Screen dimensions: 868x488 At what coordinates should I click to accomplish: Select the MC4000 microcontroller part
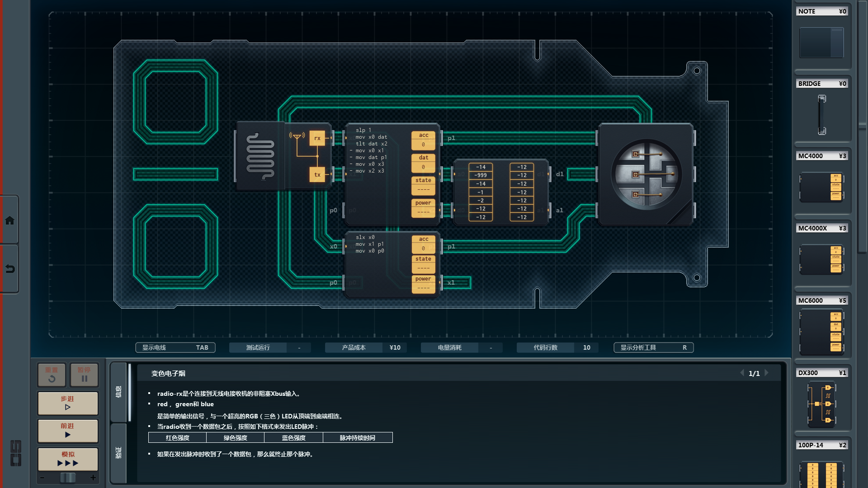tap(821, 187)
